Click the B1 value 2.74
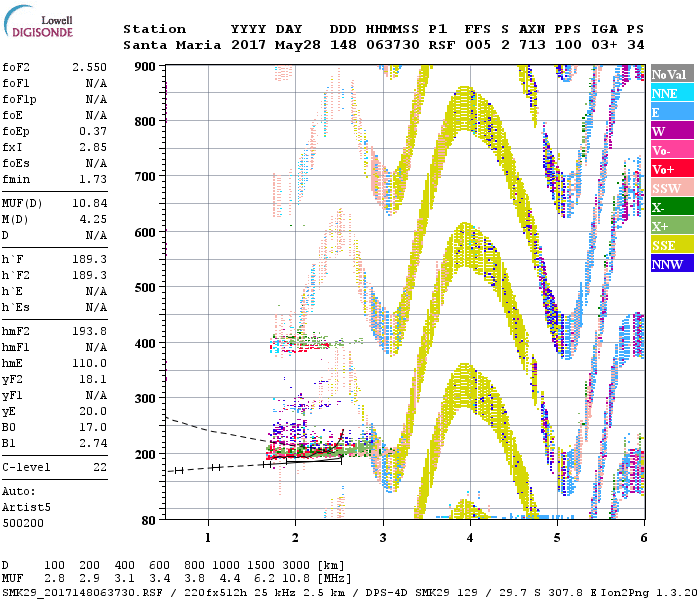 93,443
